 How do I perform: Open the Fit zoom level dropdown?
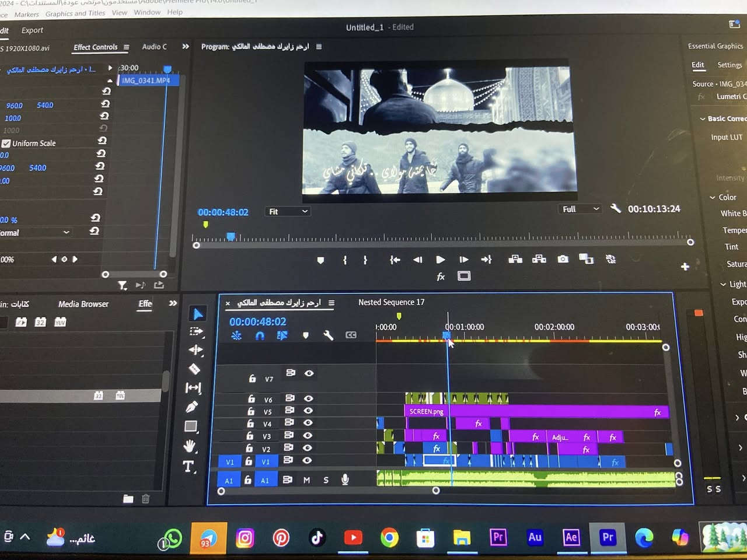(287, 212)
